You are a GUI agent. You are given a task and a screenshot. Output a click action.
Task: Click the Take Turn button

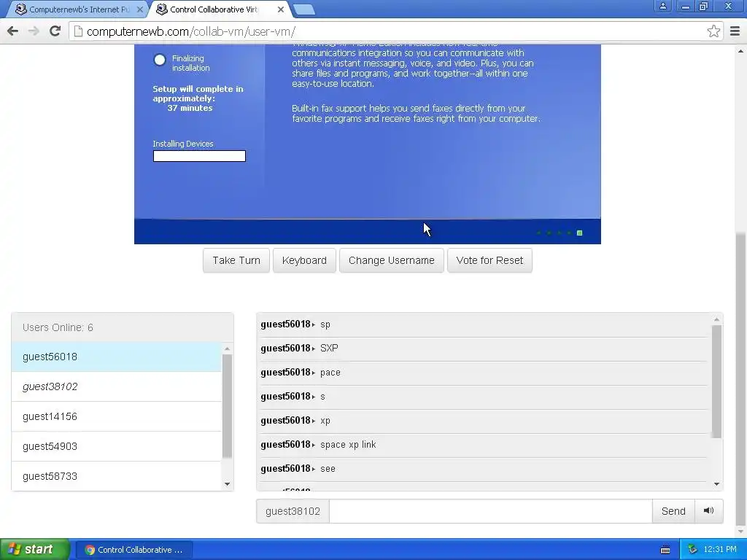pos(236,260)
